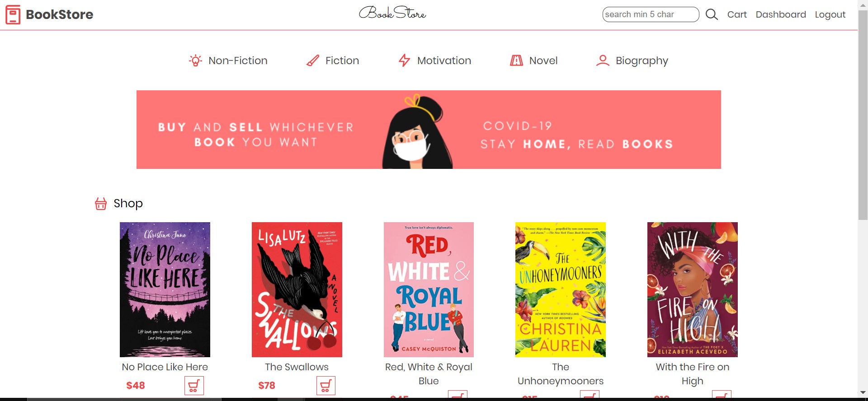The image size is (868, 401).
Task: Open With the Fire on High cover
Action: pyautogui.click(x=693, y=289)
